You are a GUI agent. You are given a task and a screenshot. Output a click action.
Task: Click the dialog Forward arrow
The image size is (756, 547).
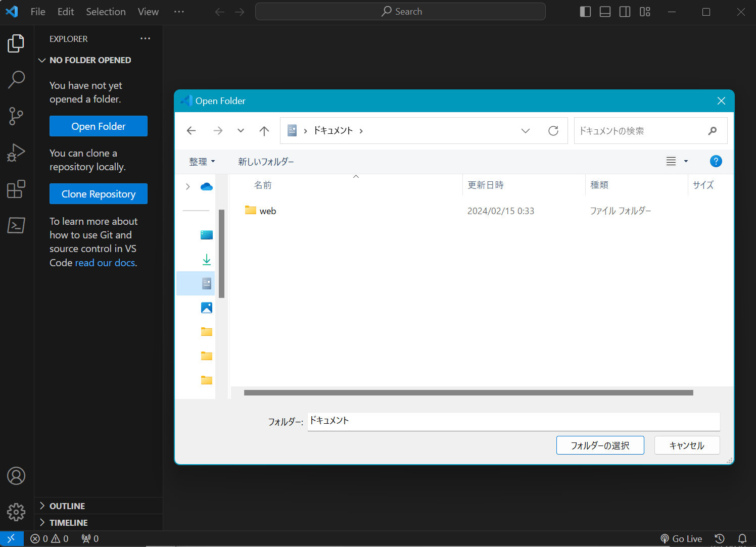pos(218,131)
